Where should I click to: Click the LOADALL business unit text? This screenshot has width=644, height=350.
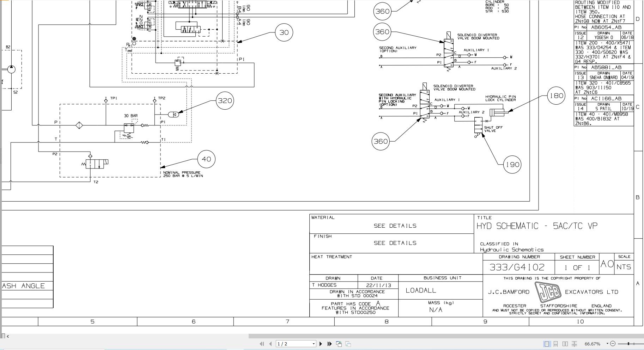click(421, 290)
